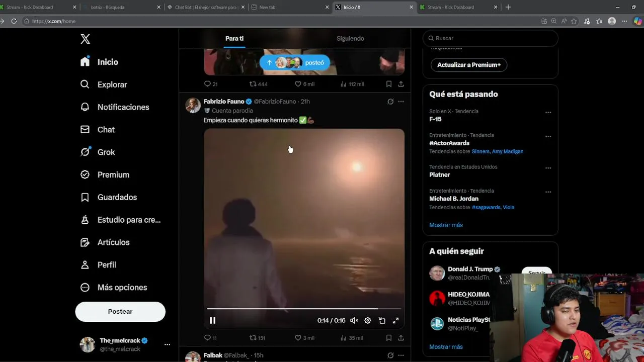644x362 pixels.
Task: Open a new browser tab with plus
Action: [508, 7]
